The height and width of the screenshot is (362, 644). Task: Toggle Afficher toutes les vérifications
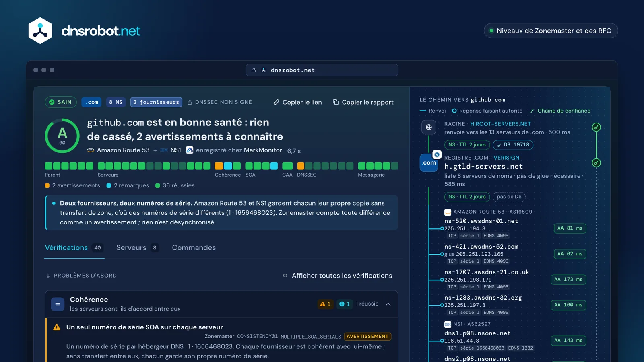point(337,276)
